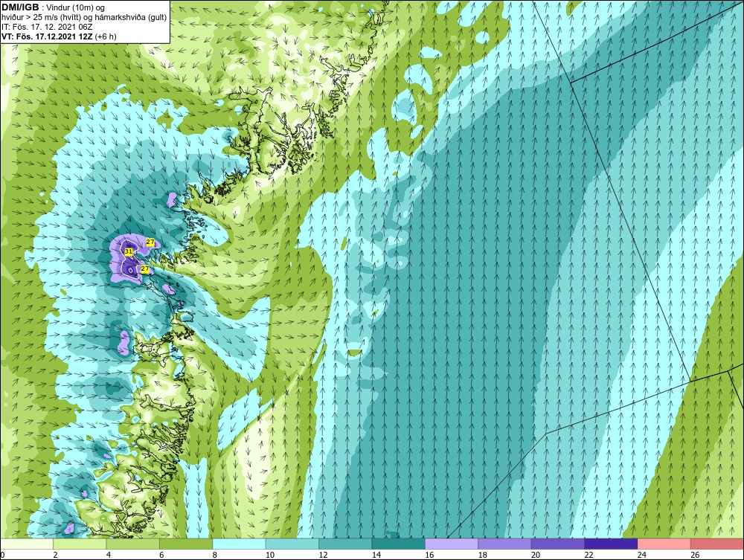744x560 pixels.
Task: Click the legend scale value 20
Action: pos(536,555)
